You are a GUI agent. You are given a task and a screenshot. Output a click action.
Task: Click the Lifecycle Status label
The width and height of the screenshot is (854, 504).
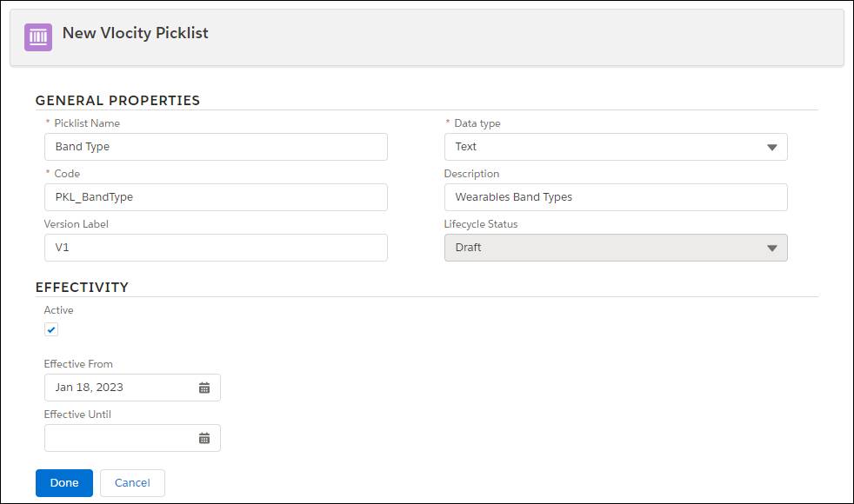point(481,224)
